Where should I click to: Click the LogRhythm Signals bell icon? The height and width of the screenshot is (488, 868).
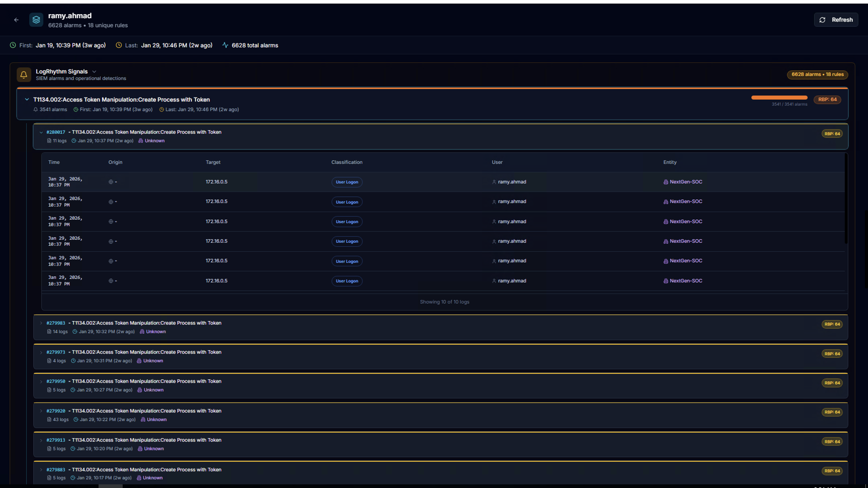(x=24, y=74)
